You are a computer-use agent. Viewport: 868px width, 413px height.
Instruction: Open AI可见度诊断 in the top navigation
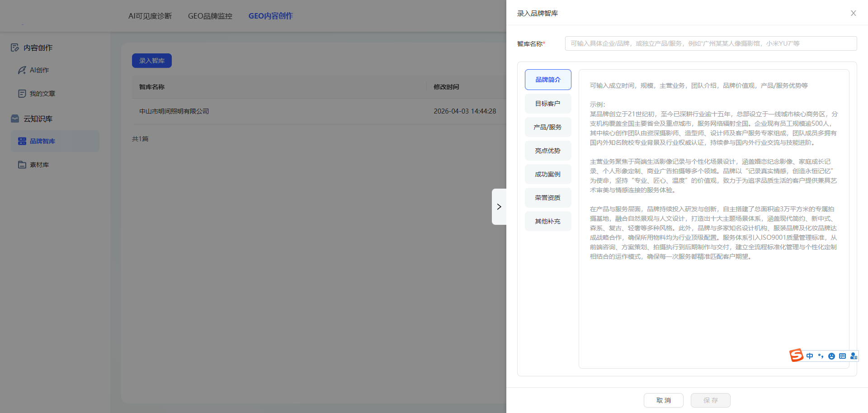point(150,16)
